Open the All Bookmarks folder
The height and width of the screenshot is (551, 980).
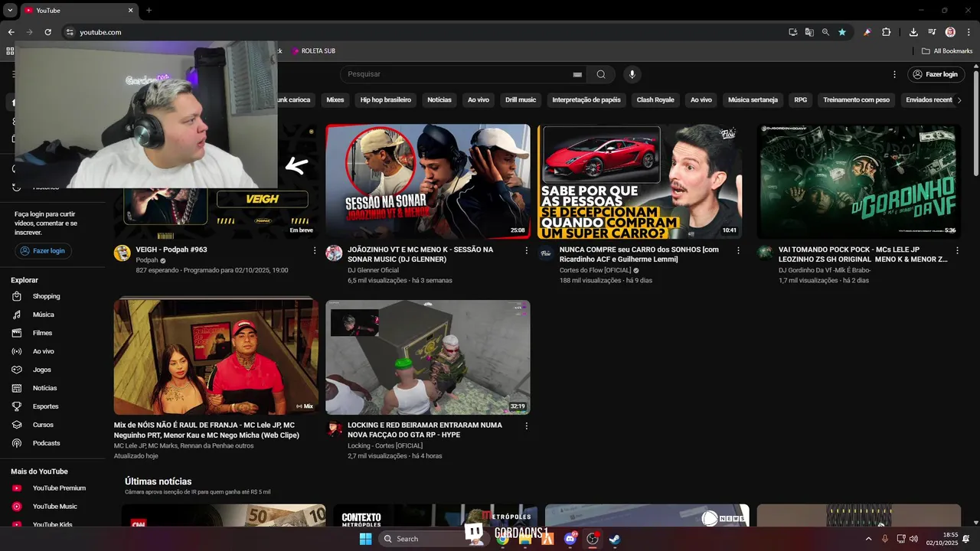coord(947,51)
